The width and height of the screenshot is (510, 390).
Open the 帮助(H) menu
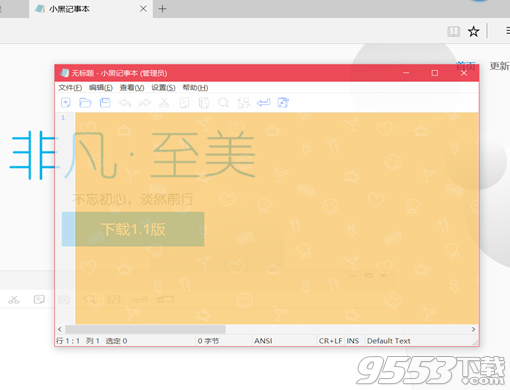[195, 88]
